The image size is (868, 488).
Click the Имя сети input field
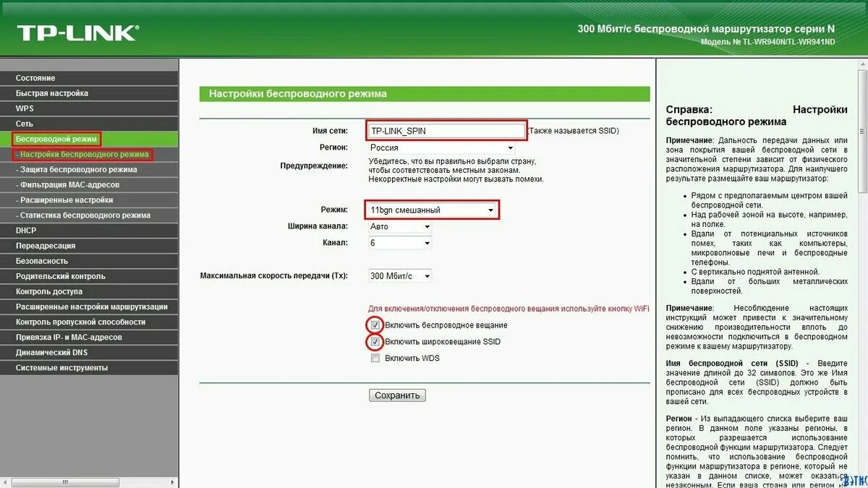tap(446, 131)
